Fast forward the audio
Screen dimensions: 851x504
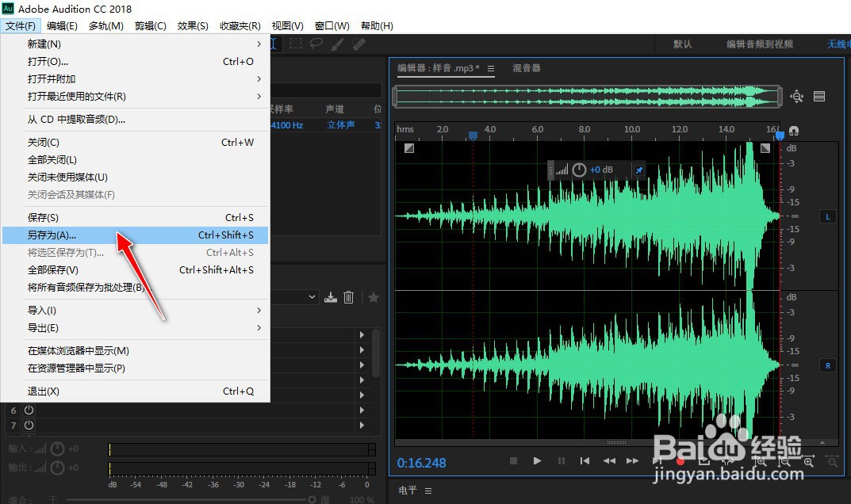click(x=633, y=460)
